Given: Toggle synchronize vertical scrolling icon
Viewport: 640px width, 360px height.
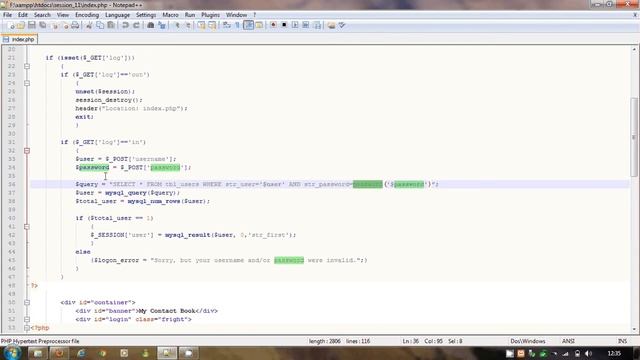Looking at the screenshot, I should 201,25.
